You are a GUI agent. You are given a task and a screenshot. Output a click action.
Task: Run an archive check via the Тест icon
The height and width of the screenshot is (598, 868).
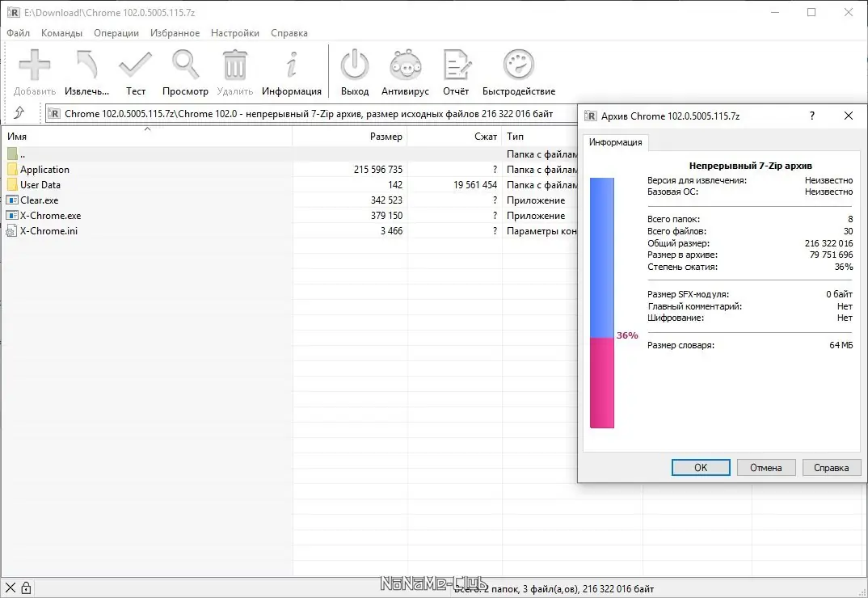[135, 65]
